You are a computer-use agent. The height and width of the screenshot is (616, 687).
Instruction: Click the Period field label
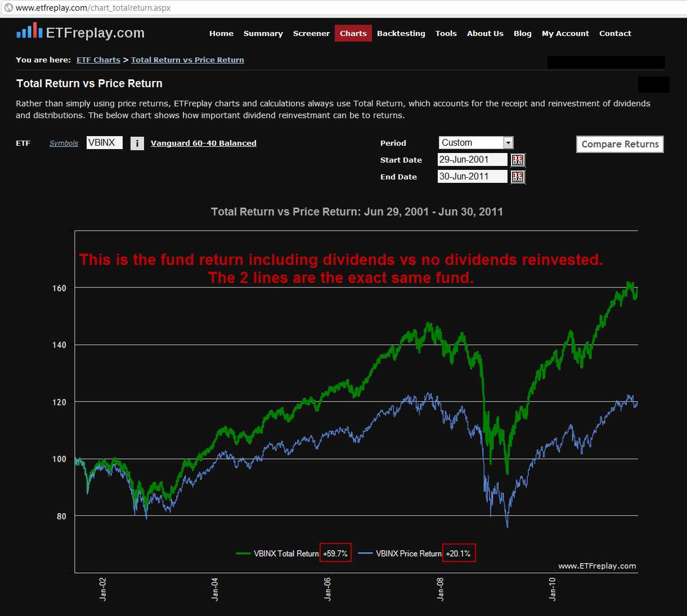[x=393, y=143]
